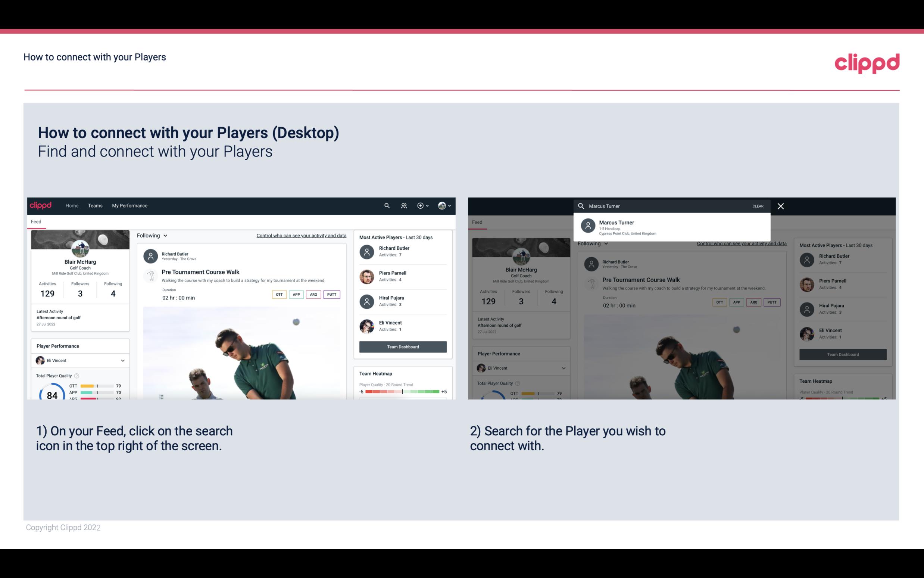Screen dimensions: 924x578
Task: Click the Team Dashboard button
Action: click(402, 346)
